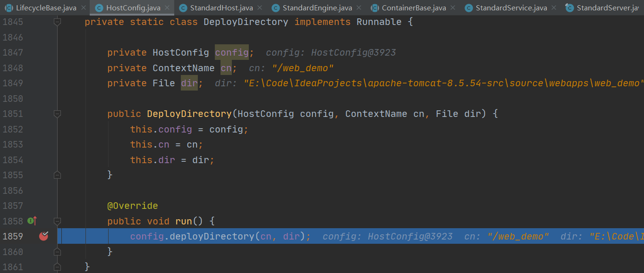The width and height of the screenshot is (644, 273).
Task: Click the fold end marker at line 1860
Action: tap(57, 251)
